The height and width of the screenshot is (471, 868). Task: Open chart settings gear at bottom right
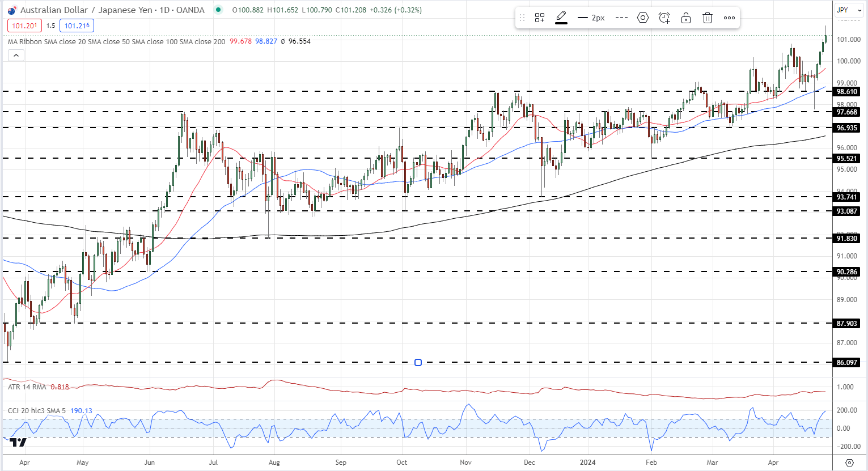point(849,462)
